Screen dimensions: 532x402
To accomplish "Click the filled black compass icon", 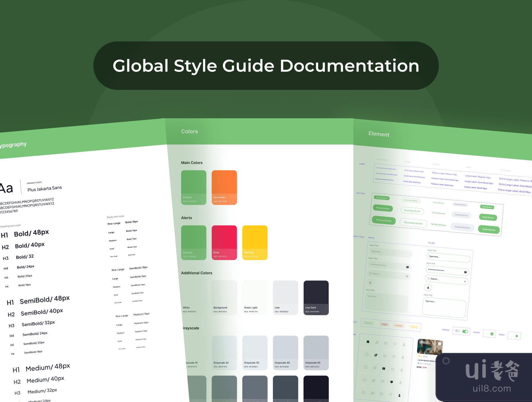I will pos(376,355).
